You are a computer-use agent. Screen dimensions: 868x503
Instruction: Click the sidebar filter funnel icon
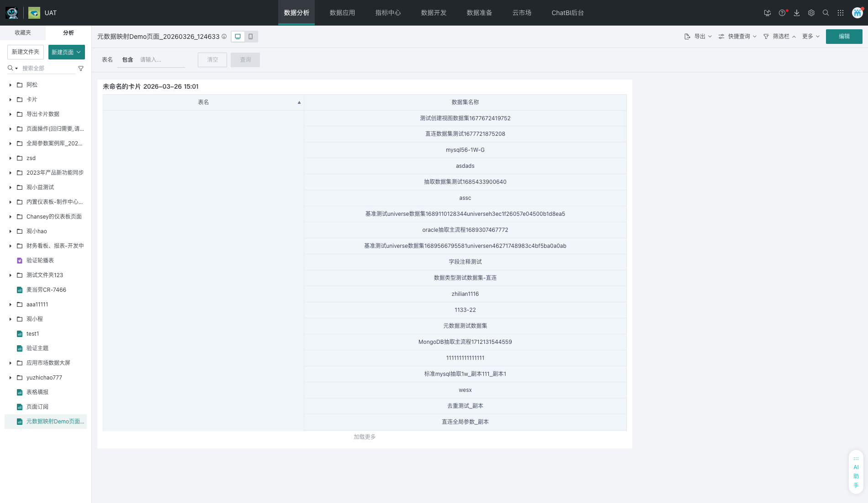tap(81, 69)
